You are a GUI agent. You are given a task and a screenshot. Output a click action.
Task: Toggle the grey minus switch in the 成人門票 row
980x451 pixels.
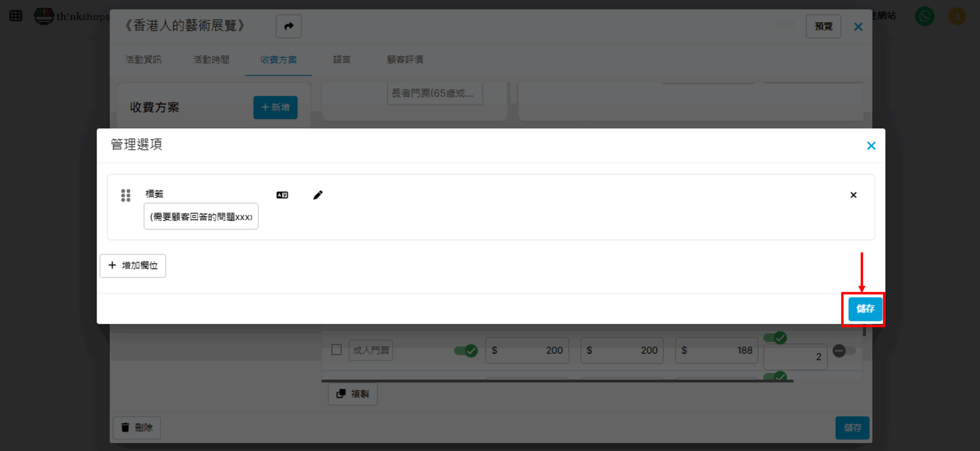pyautogui.click(x=843, y=350)
